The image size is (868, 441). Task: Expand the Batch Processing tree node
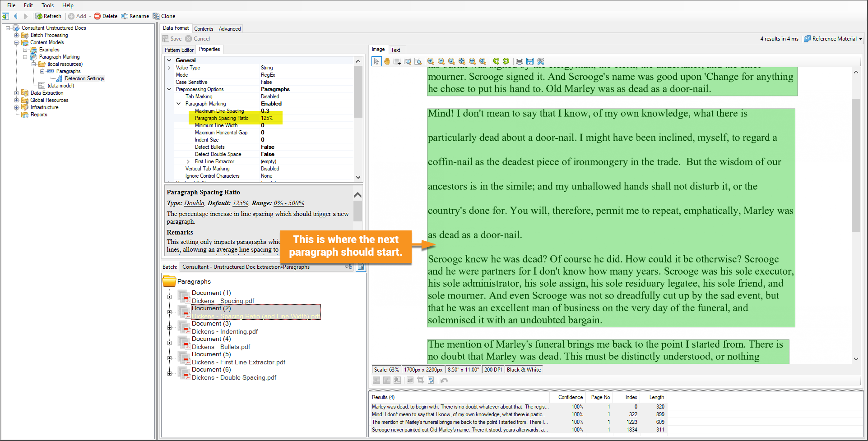click(17, 35)
